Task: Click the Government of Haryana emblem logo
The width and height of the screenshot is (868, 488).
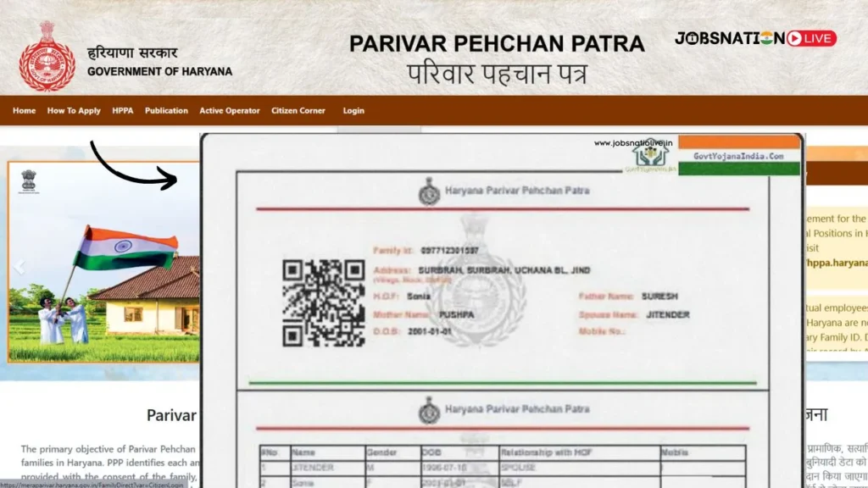Action: point(47,56)
